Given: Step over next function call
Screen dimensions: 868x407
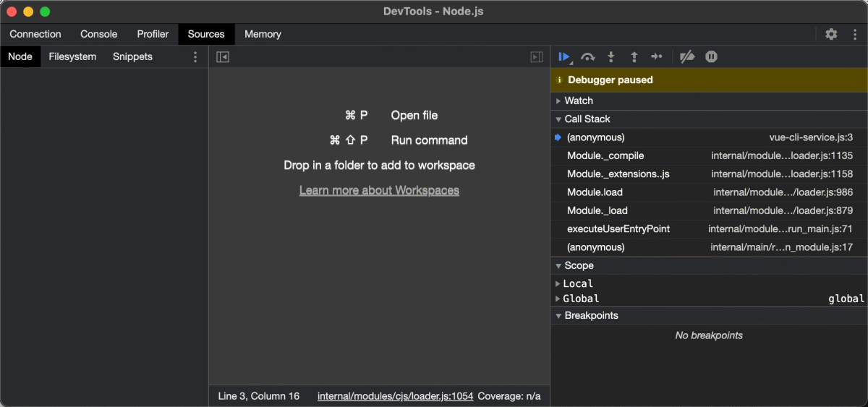Looking at the screenshot, I should [x=588, y=56].
